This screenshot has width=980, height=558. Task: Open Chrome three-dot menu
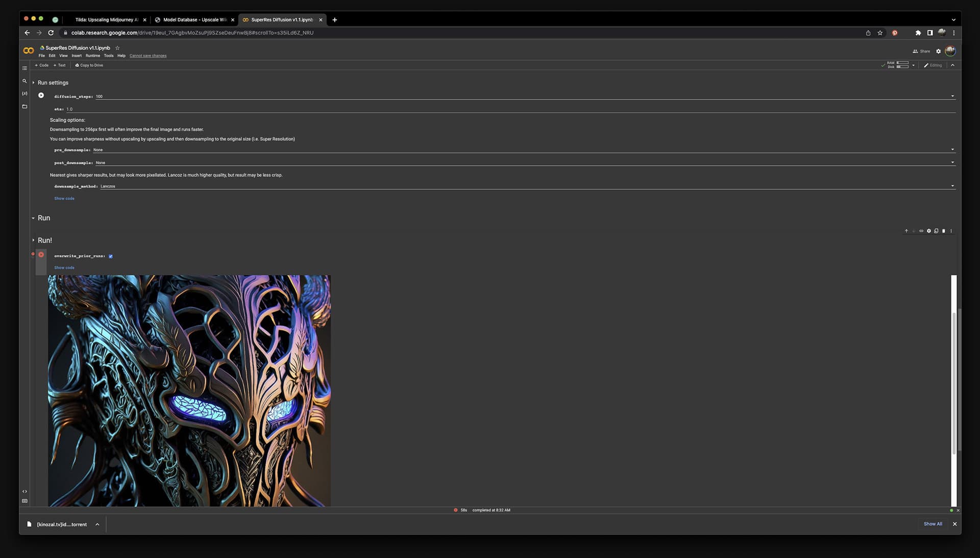coord(953,33)
